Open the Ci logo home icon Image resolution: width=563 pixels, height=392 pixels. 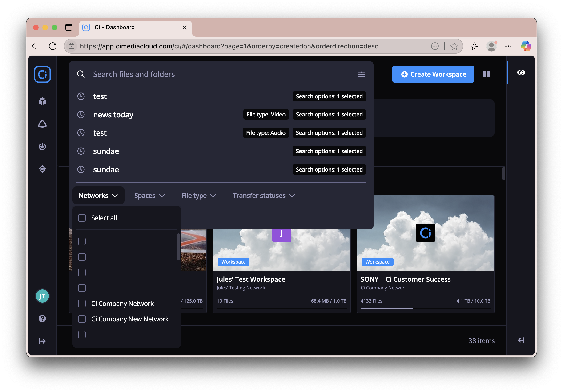pos(42,74)
